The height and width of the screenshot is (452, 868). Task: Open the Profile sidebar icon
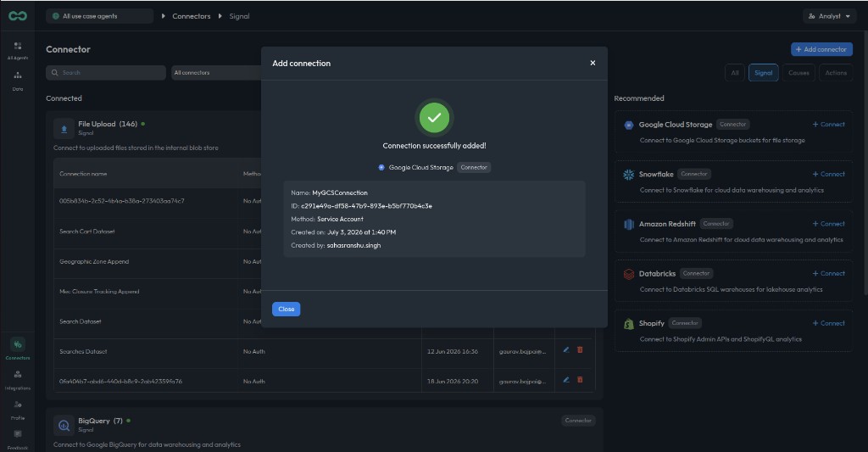(18, 410)
